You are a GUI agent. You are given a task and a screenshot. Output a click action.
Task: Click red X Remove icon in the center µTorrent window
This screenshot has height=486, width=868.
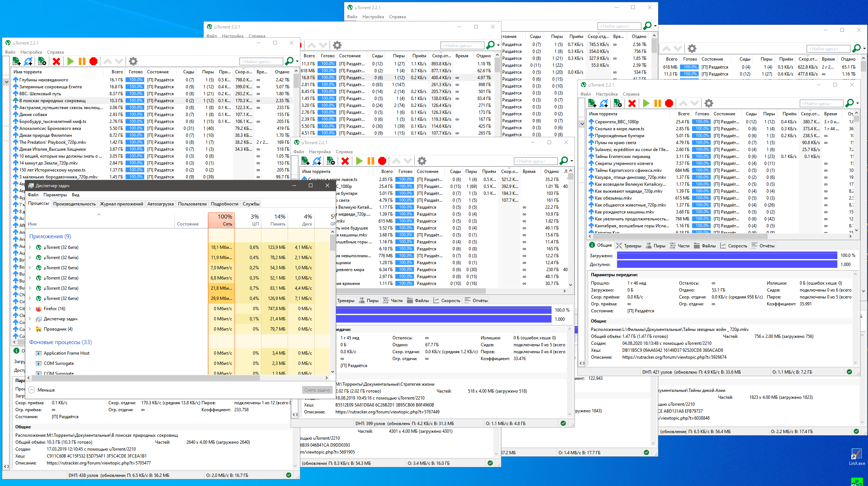tap(345, 161)
